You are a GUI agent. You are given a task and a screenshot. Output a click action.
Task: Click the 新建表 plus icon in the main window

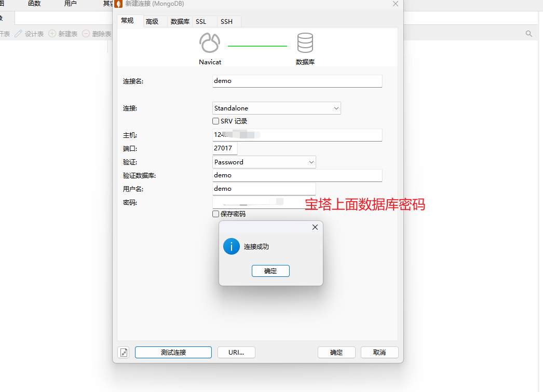click(x=52, y=34)
